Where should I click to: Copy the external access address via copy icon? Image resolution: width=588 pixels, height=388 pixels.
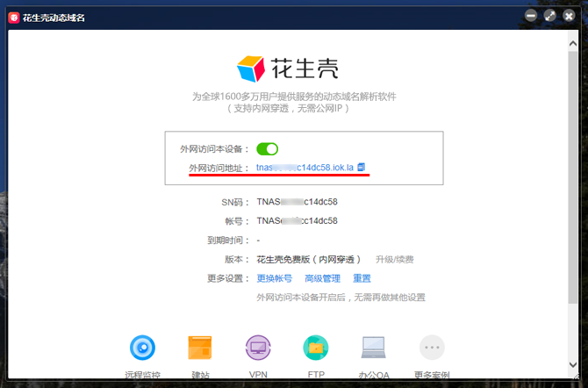[x=362, y=167]
